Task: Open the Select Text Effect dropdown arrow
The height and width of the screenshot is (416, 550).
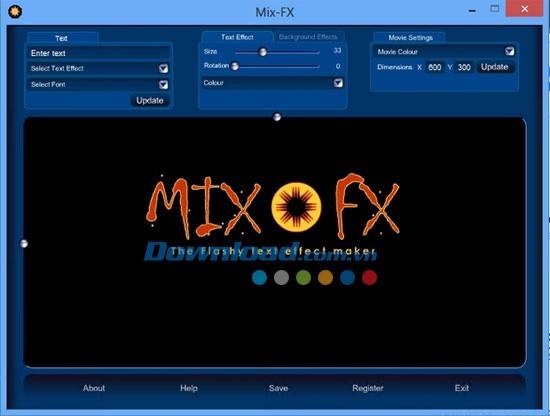Action: click(x=163, y=68)
